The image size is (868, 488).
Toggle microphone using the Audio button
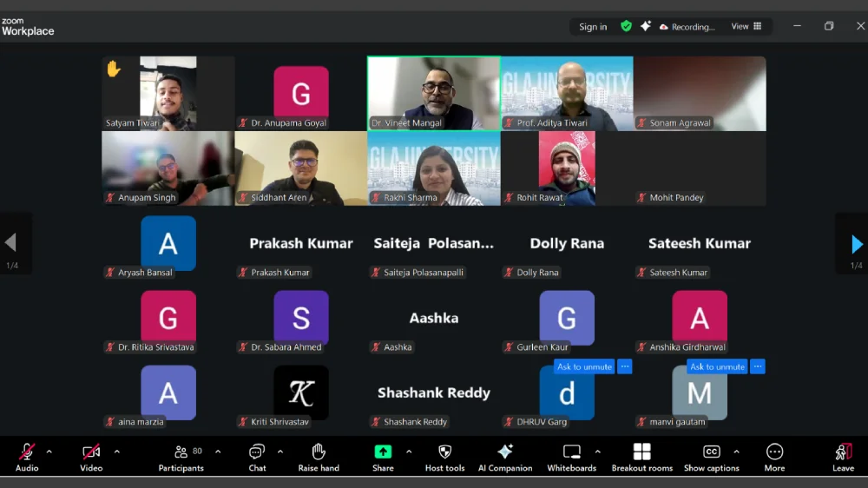click(27, 457)
